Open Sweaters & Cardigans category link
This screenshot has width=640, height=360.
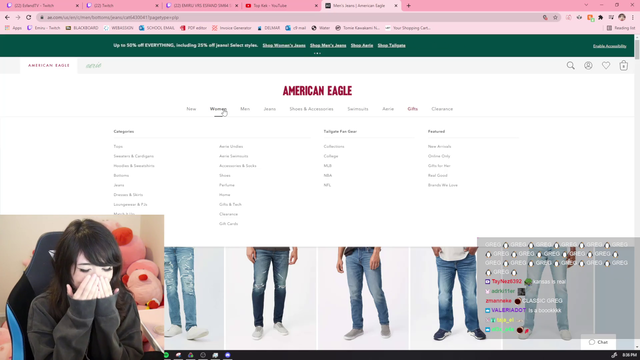133,156
